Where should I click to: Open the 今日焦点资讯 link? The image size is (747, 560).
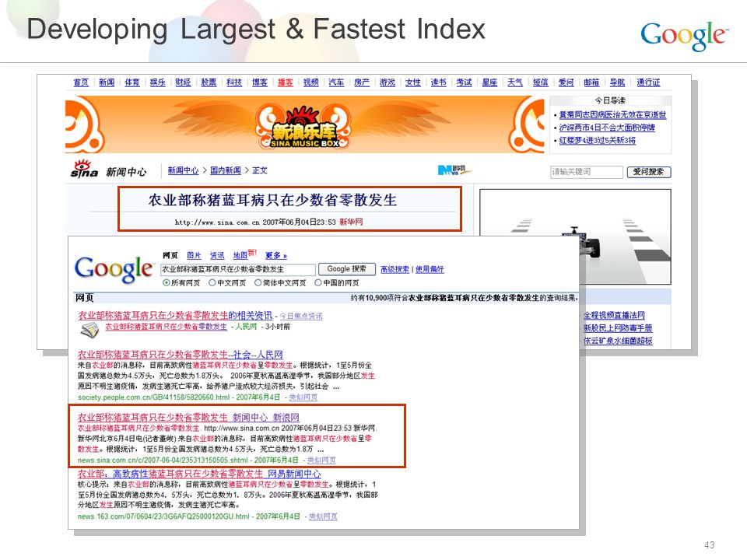pos(300,317)
